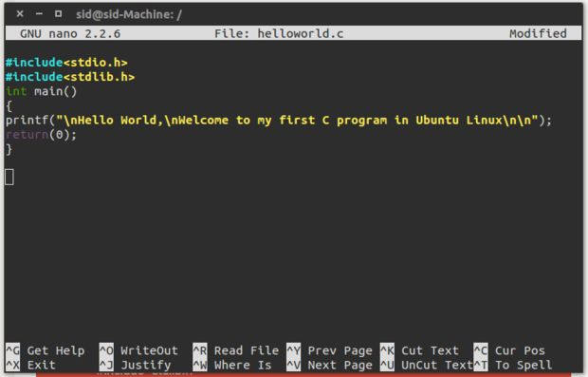Screen dimensions: 588x377
Task: Click the ^Y Prev Page shortcut
Action: pos(329,350)
